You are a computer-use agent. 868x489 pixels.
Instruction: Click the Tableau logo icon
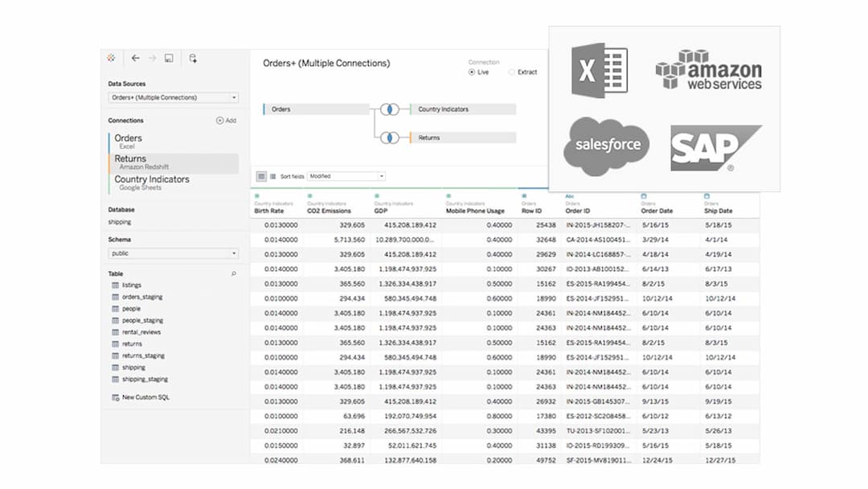click(112, 57)
